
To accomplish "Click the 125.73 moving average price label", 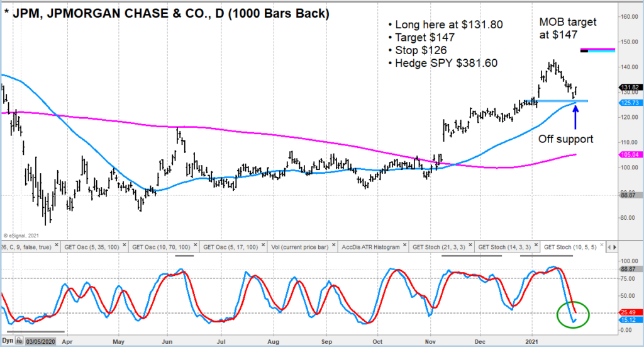I will click(x=630, y=103).
